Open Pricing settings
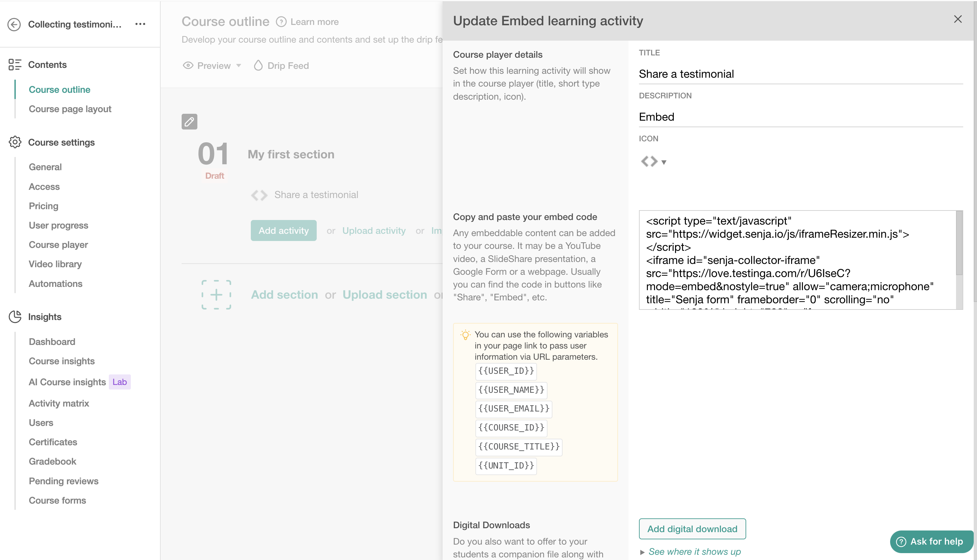Image resolution: width=977 pixels, height=560 pixels. tap(44, 206)
